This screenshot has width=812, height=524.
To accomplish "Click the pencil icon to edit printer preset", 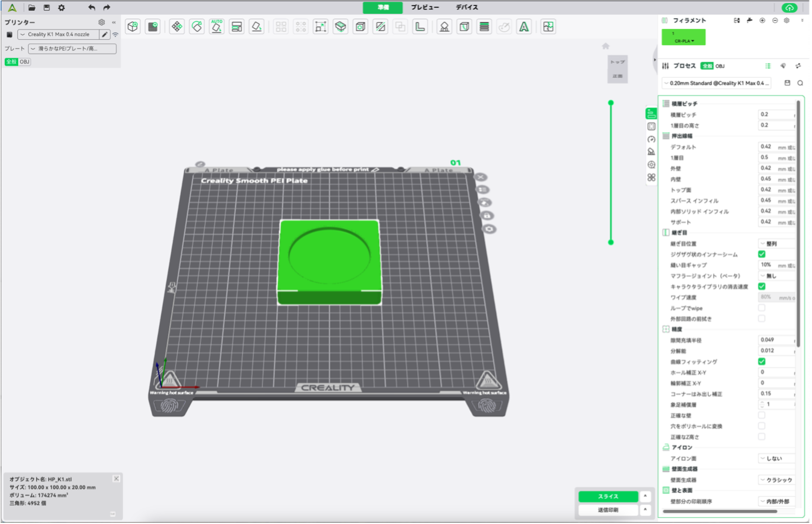I will click(x=105, y=34).
